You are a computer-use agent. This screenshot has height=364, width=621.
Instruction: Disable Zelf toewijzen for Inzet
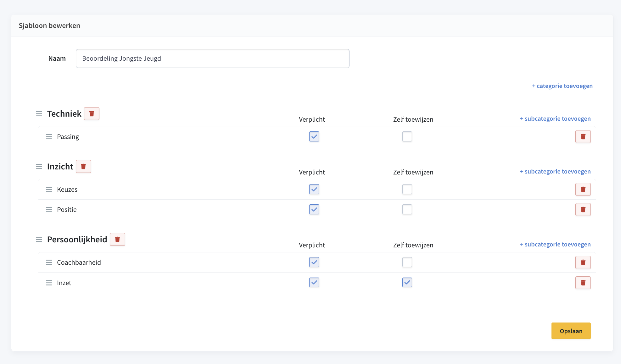pos(407,282)
